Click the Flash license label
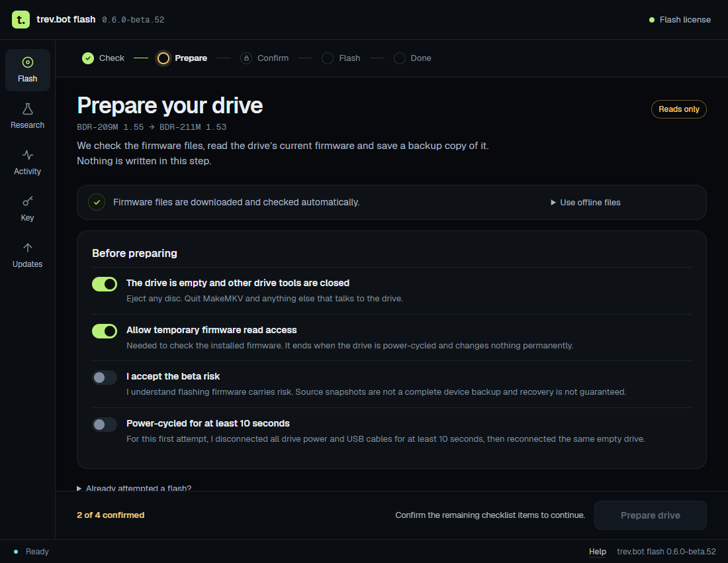 [x=685, y=19]
